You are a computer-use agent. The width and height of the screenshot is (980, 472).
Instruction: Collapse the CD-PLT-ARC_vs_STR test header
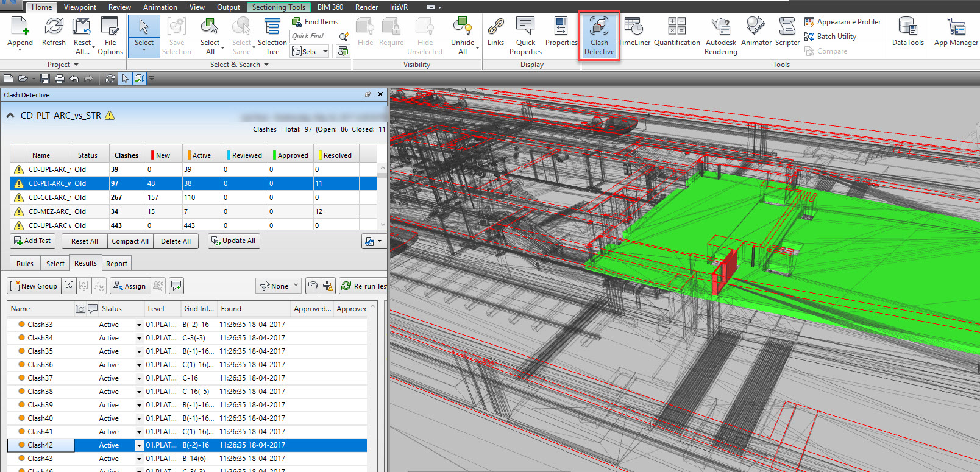(10, 115)
